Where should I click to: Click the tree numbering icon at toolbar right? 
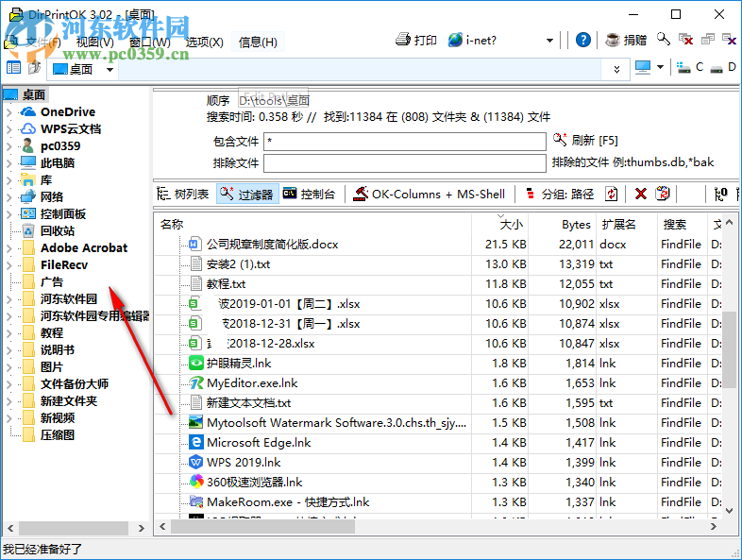[x=720, y=195]
